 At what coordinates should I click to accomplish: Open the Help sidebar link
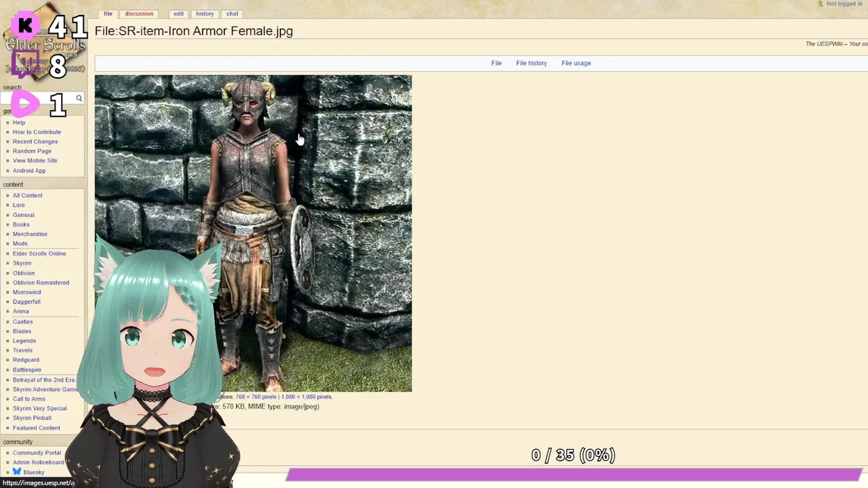coord(19,123)
